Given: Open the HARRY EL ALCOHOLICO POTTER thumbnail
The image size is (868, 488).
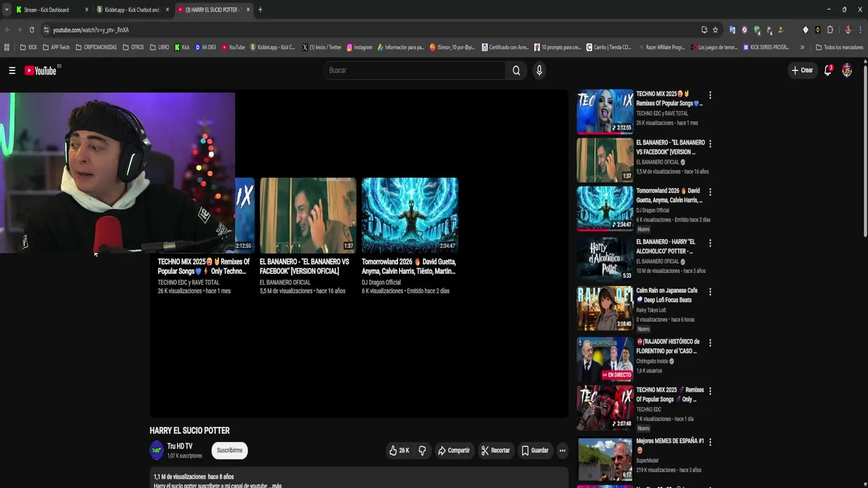Looking at the screenshot, I should [x=605, y=258].
